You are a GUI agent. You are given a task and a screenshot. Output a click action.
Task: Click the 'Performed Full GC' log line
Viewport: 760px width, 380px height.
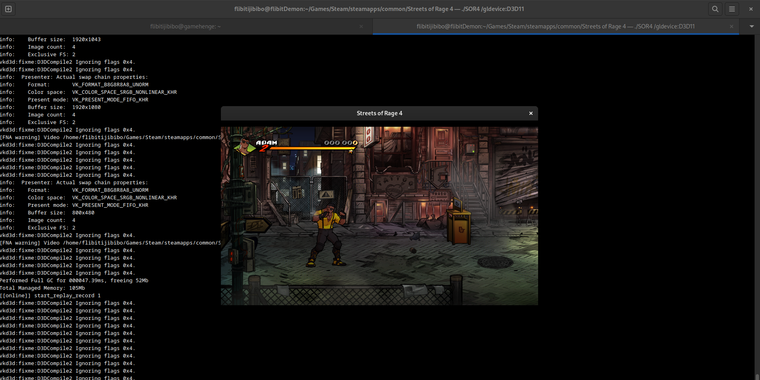(74, 280)
